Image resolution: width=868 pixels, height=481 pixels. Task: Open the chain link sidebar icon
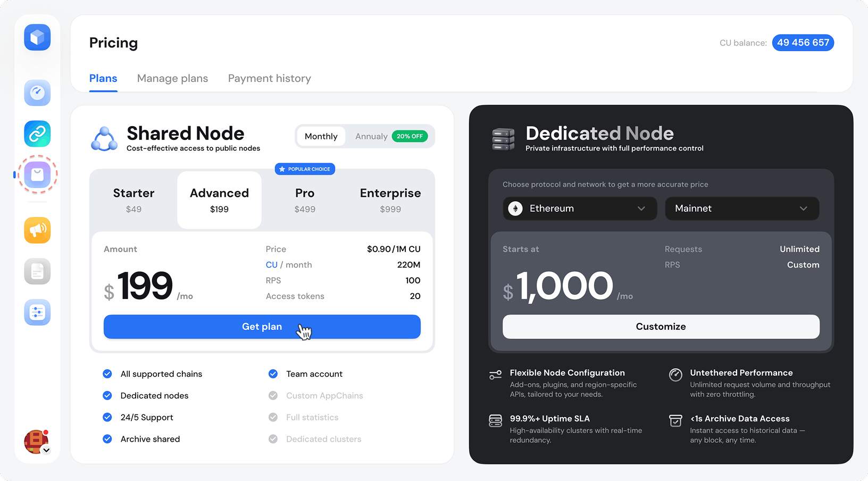[x=37, y=134]
